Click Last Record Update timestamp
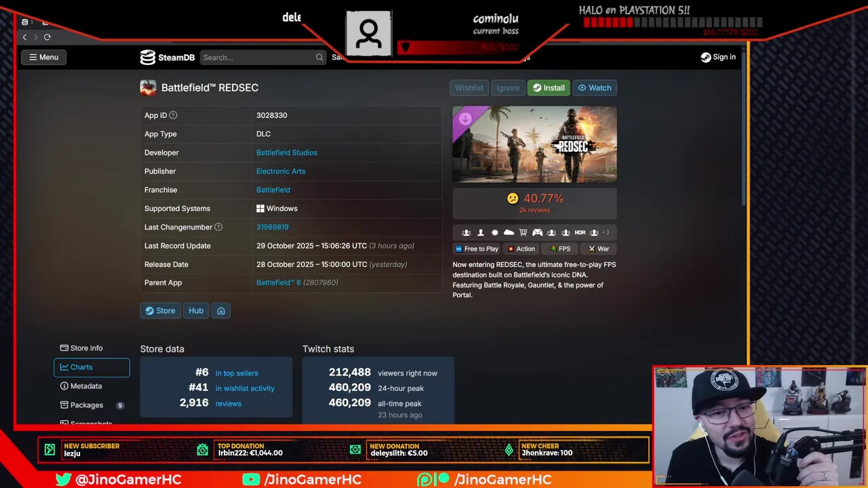This screenshot has width=868, height=488. 335,245
